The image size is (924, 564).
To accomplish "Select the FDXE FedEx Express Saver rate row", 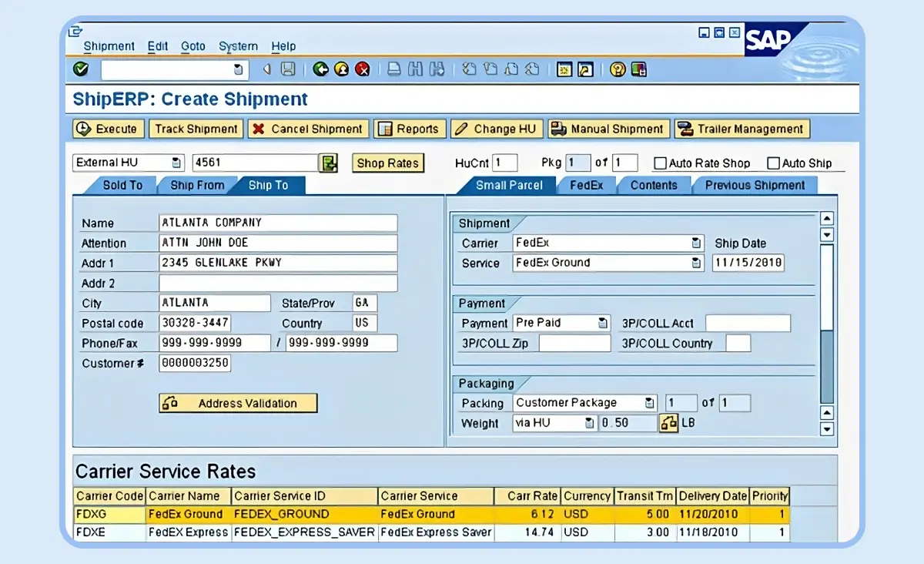I will (x=431, y=532).
